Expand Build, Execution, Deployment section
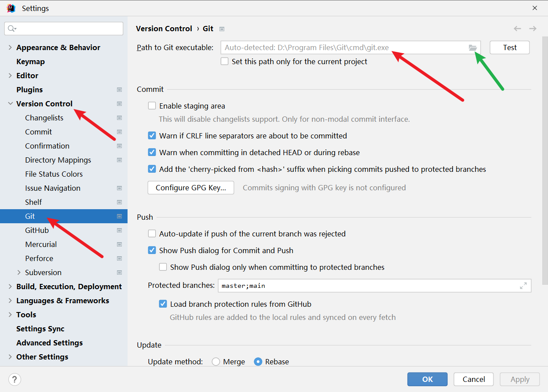 click(10, 287)
